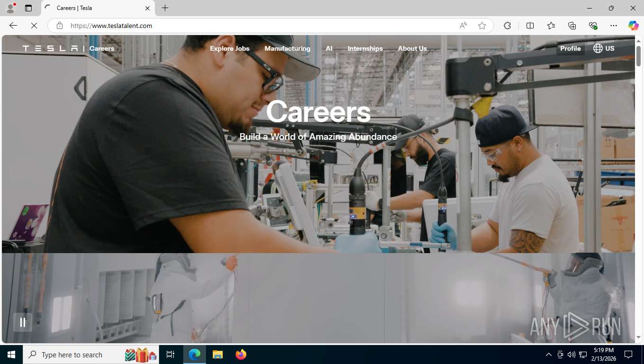The height and width of the screenshot is (364, 644).
Task: Open the Explore Jobs menu
Action: click(230, 48)
